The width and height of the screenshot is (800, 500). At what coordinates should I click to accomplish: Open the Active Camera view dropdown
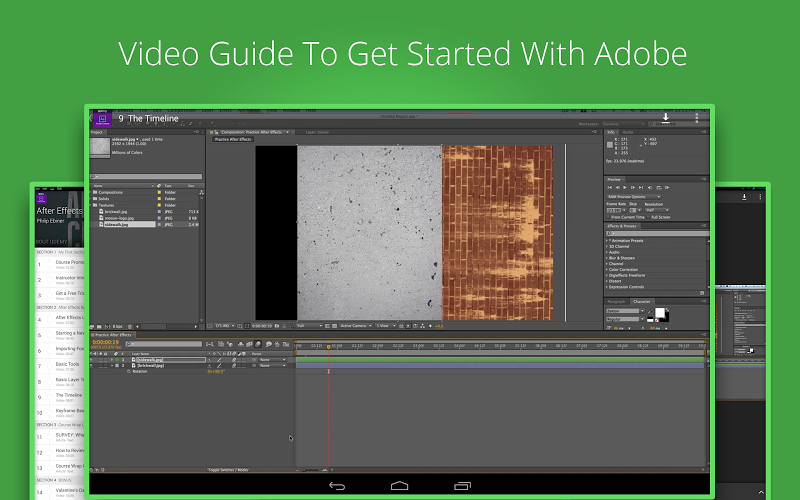pyautogui.click(x=355, y=325)
